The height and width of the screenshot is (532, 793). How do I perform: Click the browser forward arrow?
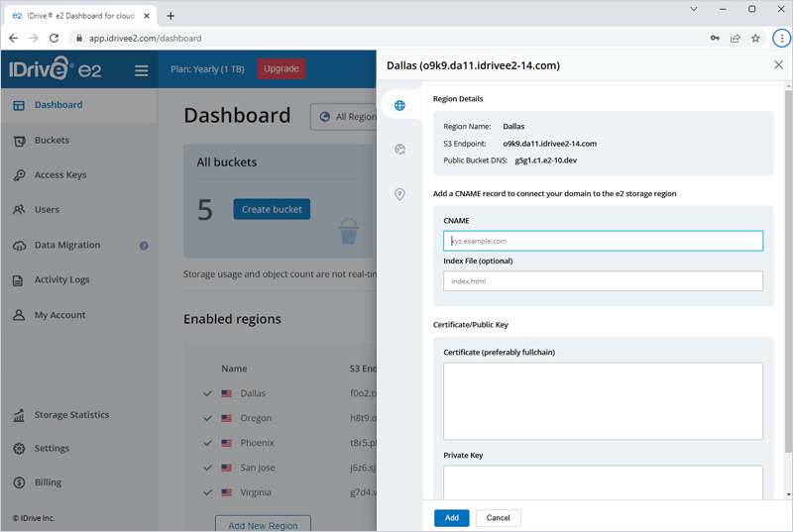tap(34, 39)
